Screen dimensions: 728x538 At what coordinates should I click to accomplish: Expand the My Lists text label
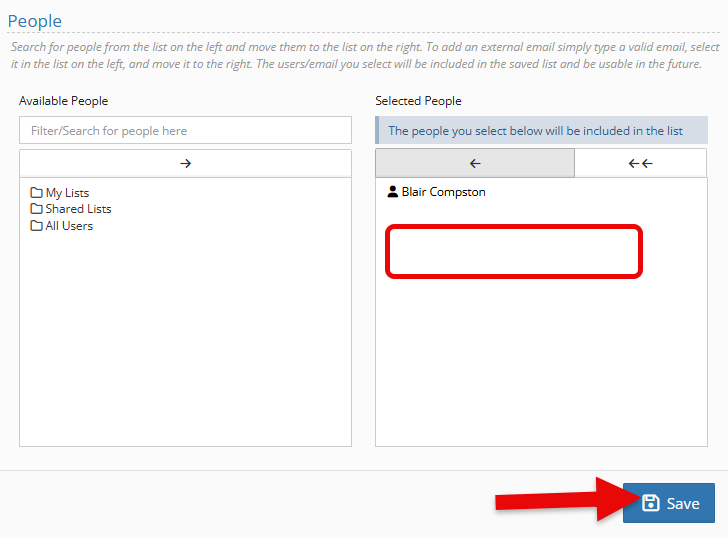[67, 193]
